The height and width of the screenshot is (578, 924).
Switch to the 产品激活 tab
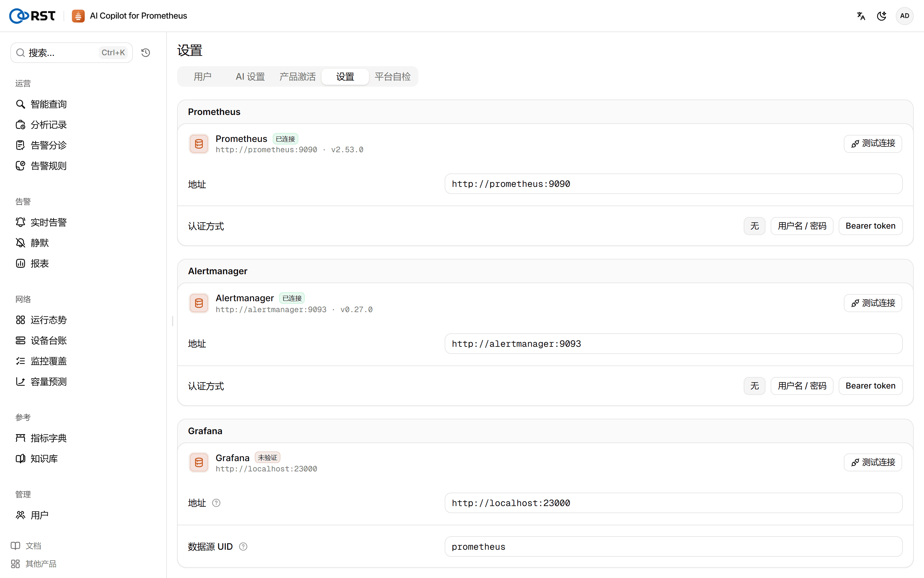(297, 76)
